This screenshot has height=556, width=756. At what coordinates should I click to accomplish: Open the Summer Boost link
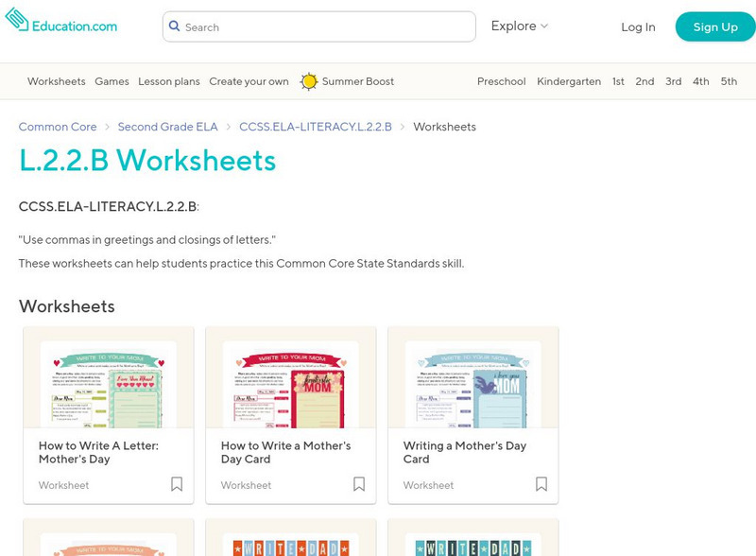pyautogui.click(x=358, y=81)
